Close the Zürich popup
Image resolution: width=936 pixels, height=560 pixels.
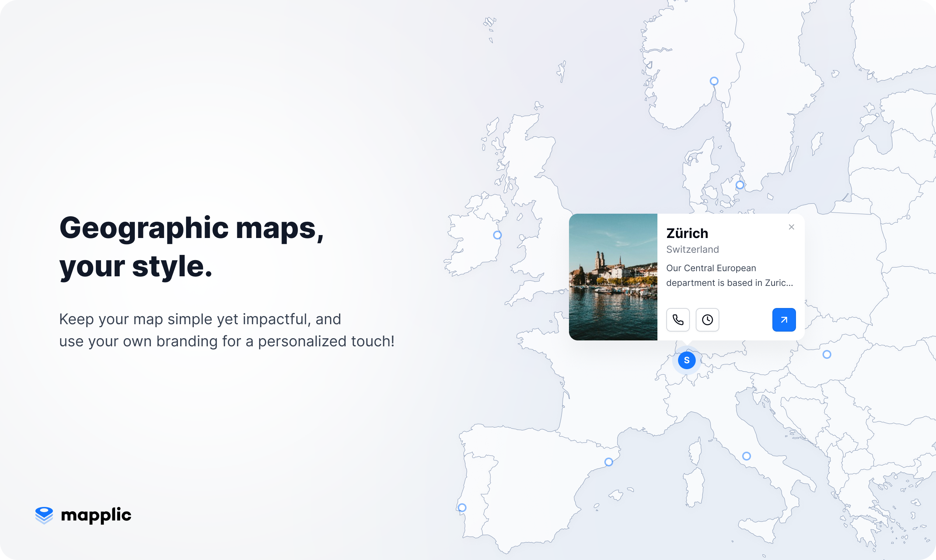(792, 227)
